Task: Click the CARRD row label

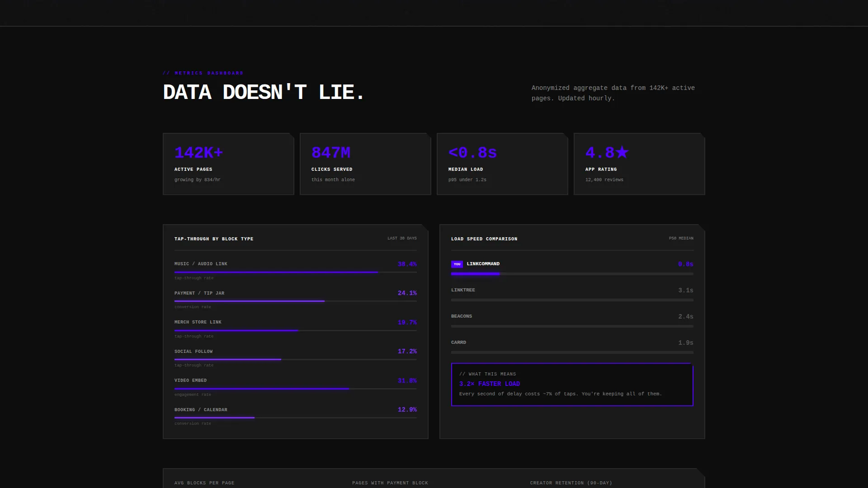Action: click(x=458, y=342)
